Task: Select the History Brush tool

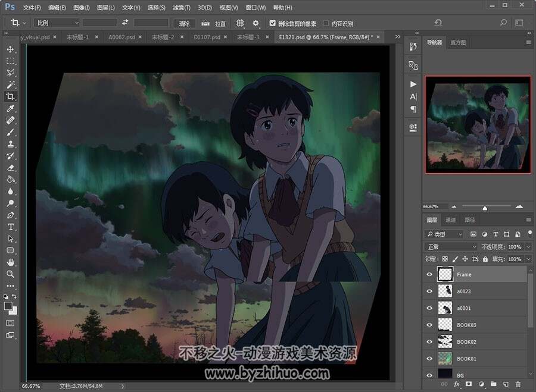Action: 10,156
